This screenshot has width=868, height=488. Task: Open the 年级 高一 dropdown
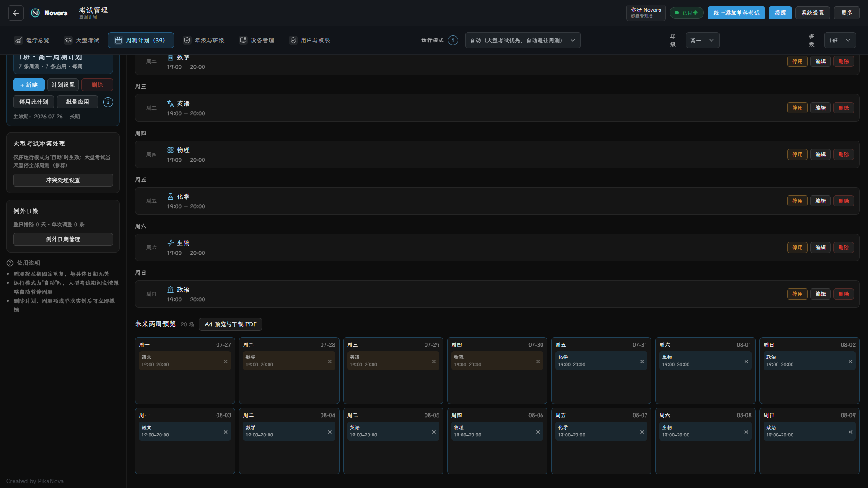702,40
